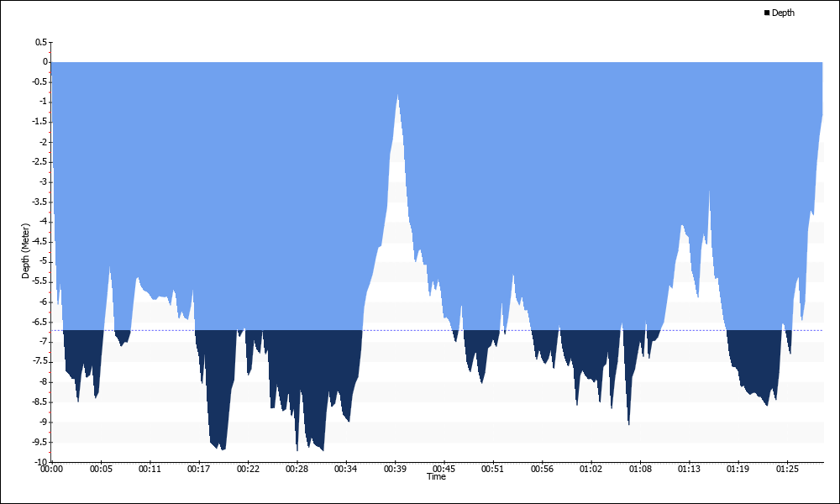Click the 0 depth axis label
The height and width of the screenshot is (504, 840).
coord(45,62)
